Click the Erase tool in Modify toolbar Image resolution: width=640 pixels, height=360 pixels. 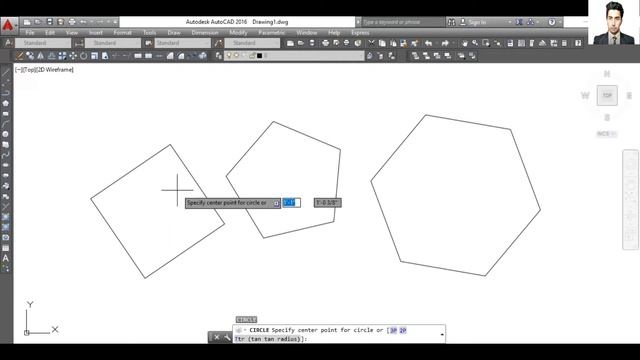click(x=19, y=56)
